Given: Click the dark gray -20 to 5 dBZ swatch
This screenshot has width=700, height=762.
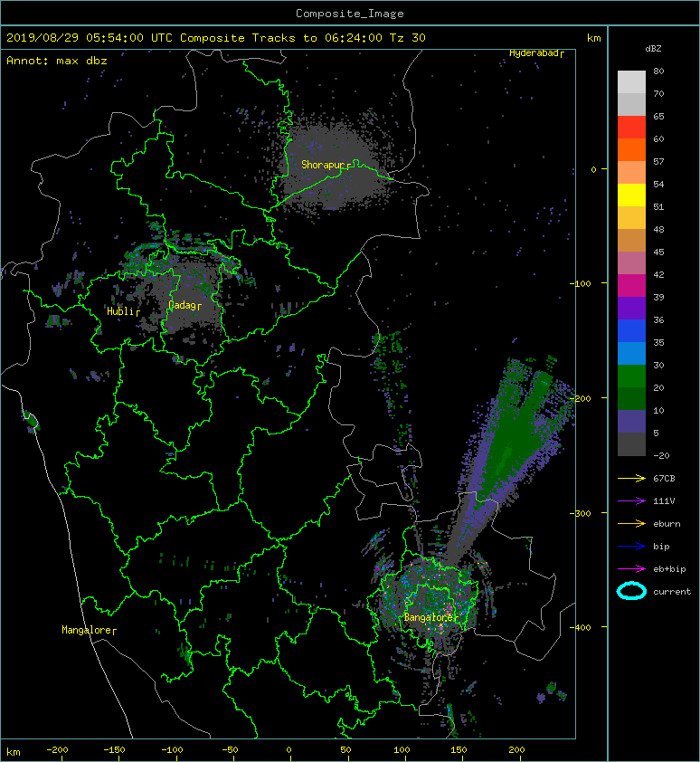Looking at the screenshot, I should (631, 444).
